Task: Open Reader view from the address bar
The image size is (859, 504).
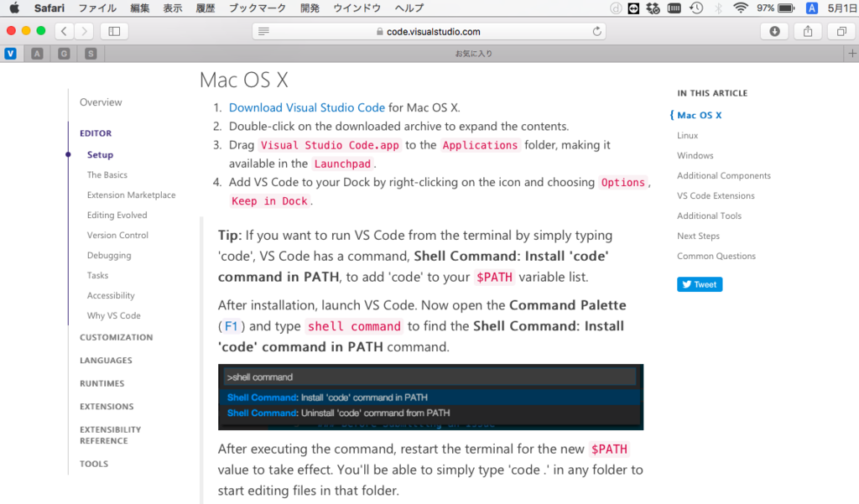Action: click(x=263, y=31)
